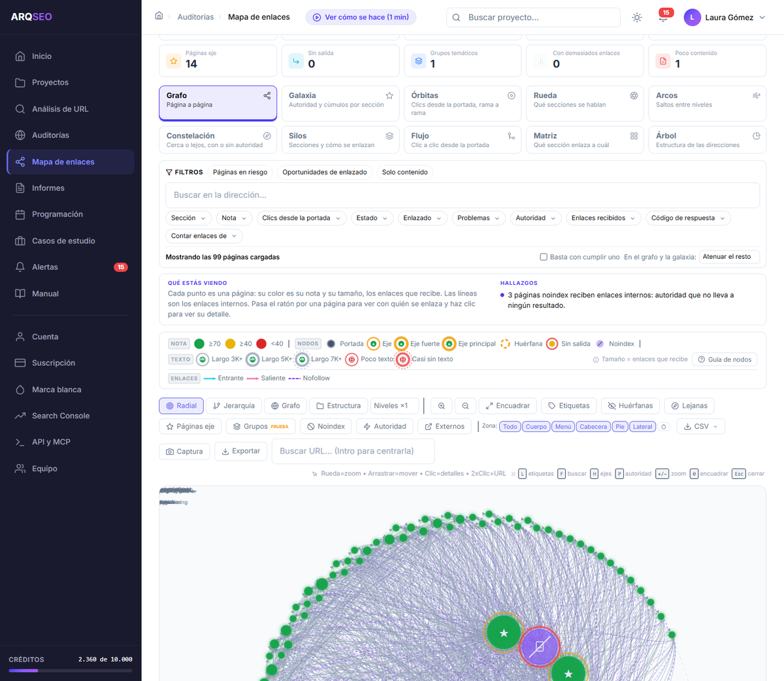This screenshot has width=784, height=681.
Task: Select the Silos view card
Action: pos(340,140)
